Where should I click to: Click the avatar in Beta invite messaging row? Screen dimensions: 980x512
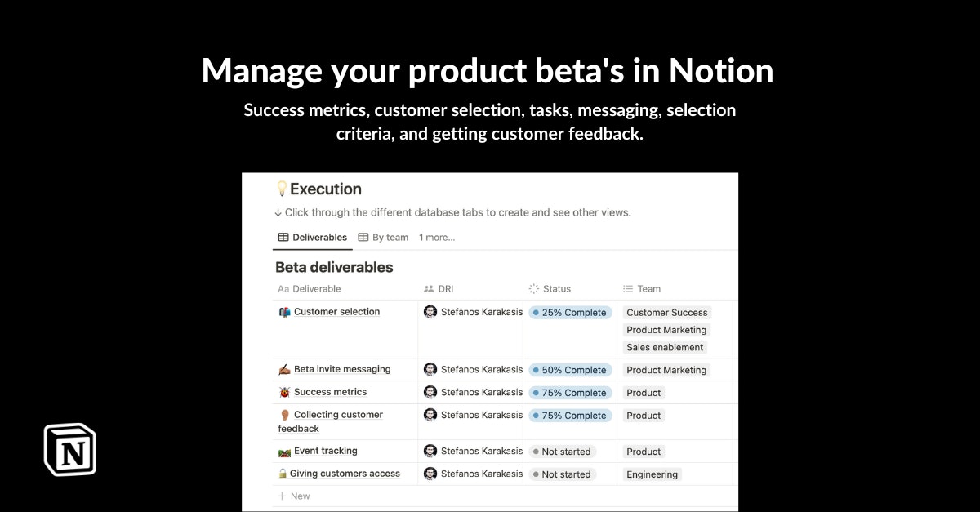tap(430, 369)
